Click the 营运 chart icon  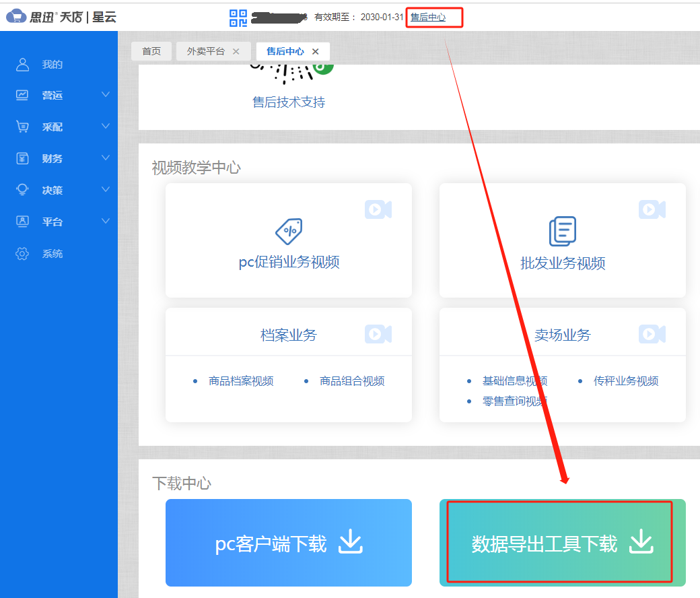(x=22, y=95)
